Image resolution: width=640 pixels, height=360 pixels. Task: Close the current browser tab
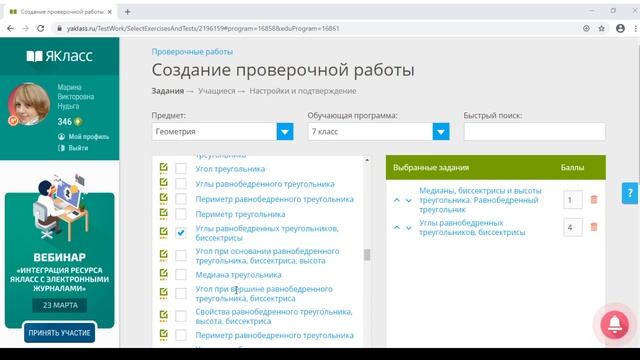pyautogui.click(x=110, y=12)
